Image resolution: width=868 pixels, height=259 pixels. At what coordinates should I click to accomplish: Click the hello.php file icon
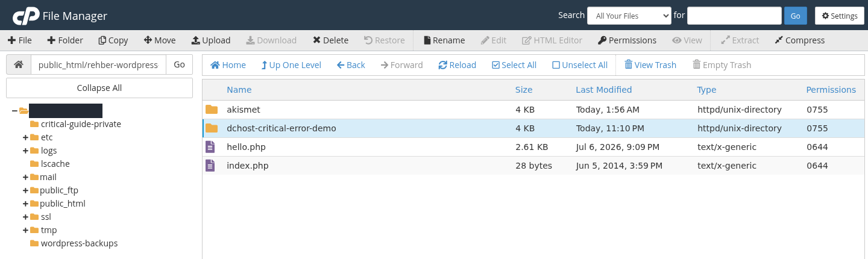(x=210, y=147)
